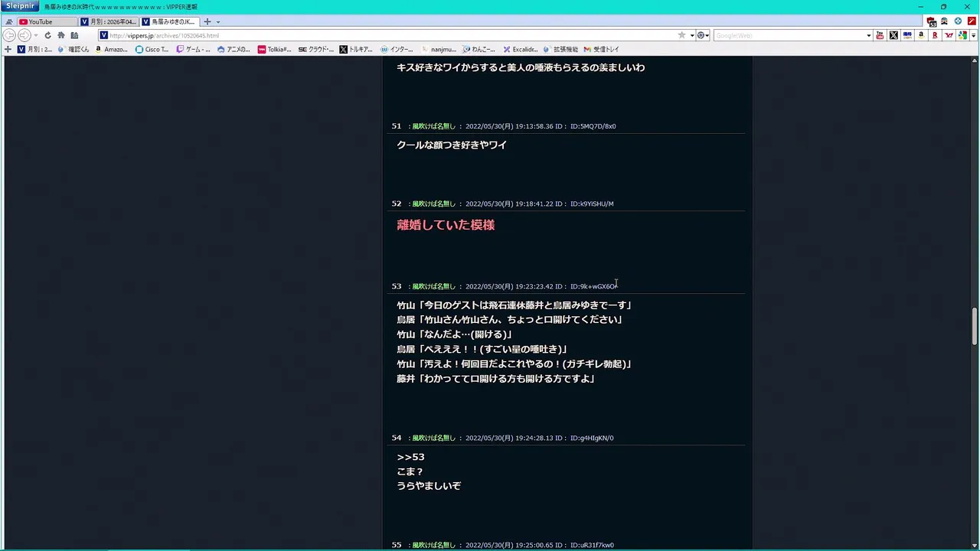Search with the Kakaku.com engine icon
Viewport: 980px width, 551px height.
point(907,35)
